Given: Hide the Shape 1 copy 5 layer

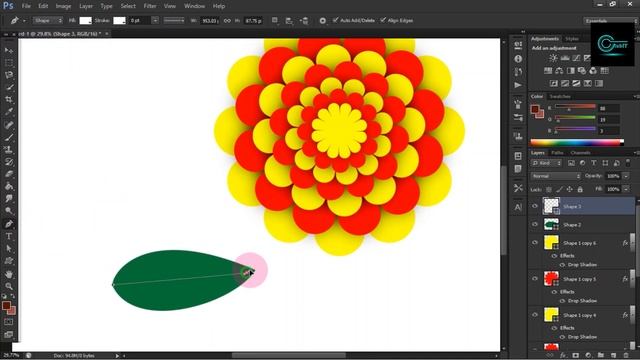Looking at the screenshot, I should (x=535, y=279).
